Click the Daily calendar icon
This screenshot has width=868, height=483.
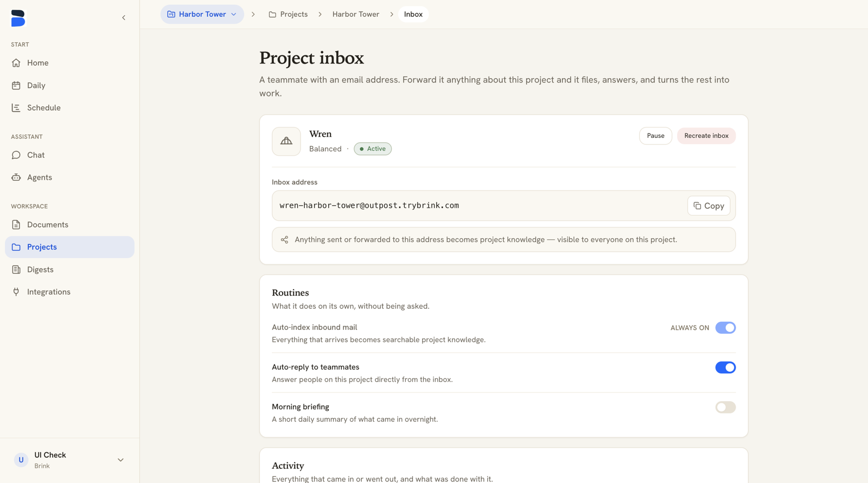pos(16,85)
